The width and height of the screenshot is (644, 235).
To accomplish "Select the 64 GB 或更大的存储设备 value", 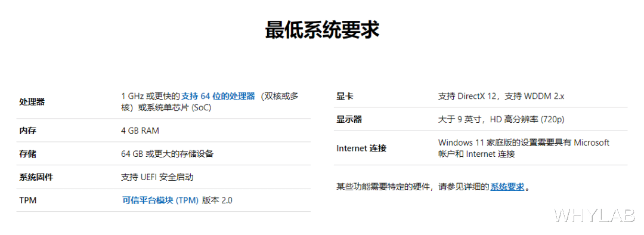I will point(167,154).
